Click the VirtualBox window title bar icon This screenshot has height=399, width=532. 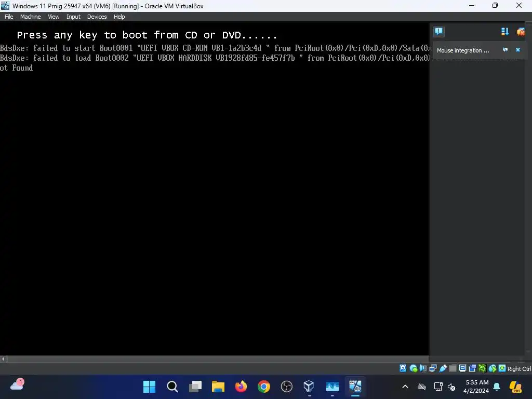[5, 6]
